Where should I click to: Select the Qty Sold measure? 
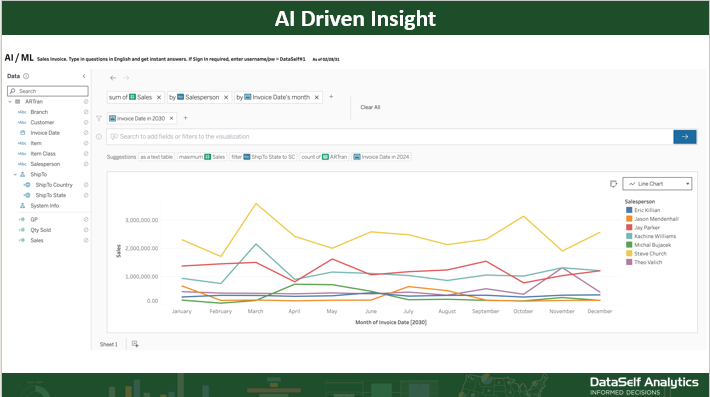[x=41, y=230]
